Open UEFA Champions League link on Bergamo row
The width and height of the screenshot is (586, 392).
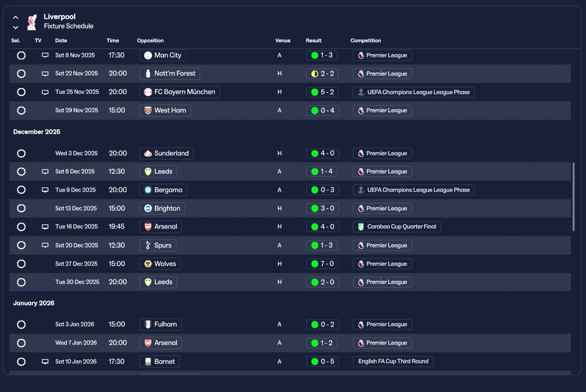413,190
